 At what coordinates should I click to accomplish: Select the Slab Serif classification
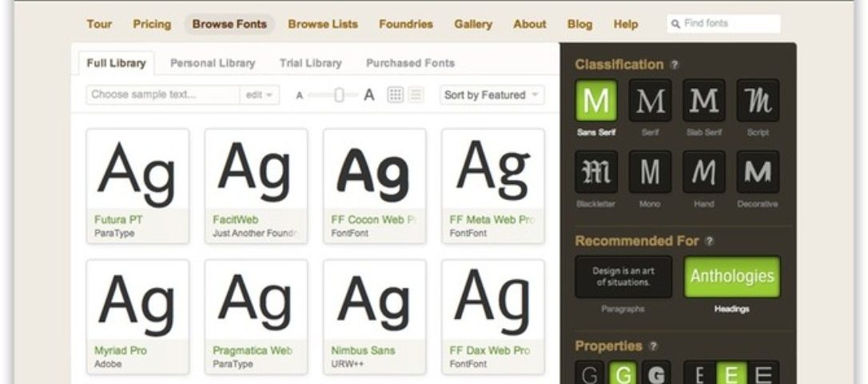tap(703, 101)
